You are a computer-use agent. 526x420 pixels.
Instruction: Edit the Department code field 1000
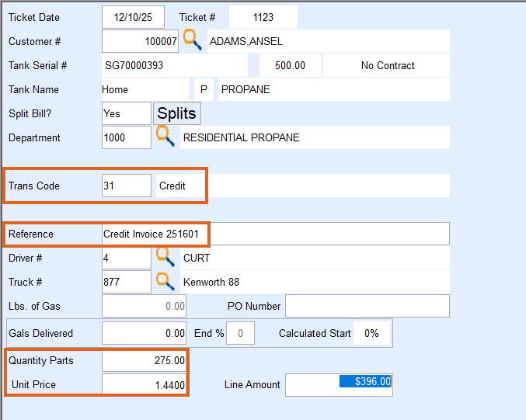click(127, 137)
